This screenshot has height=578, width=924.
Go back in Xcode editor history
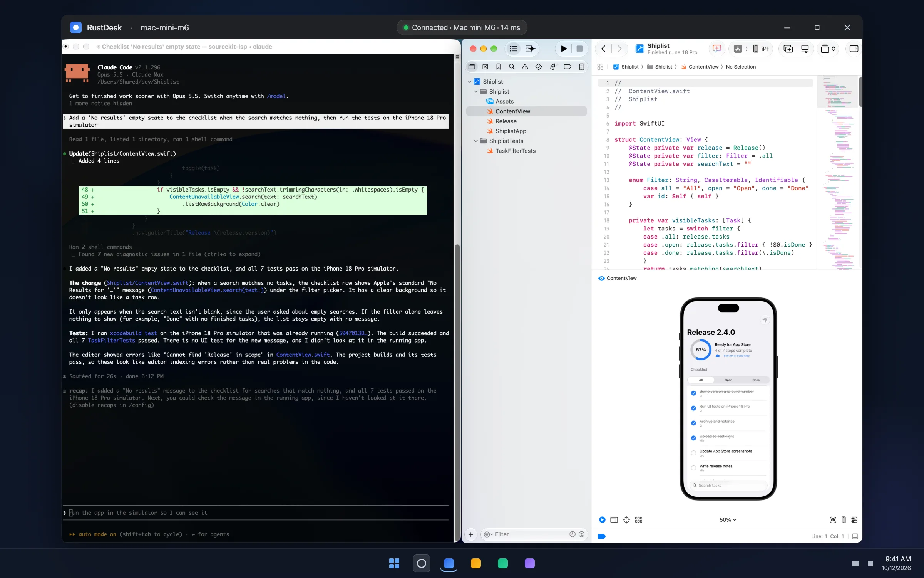click(603, 49)
